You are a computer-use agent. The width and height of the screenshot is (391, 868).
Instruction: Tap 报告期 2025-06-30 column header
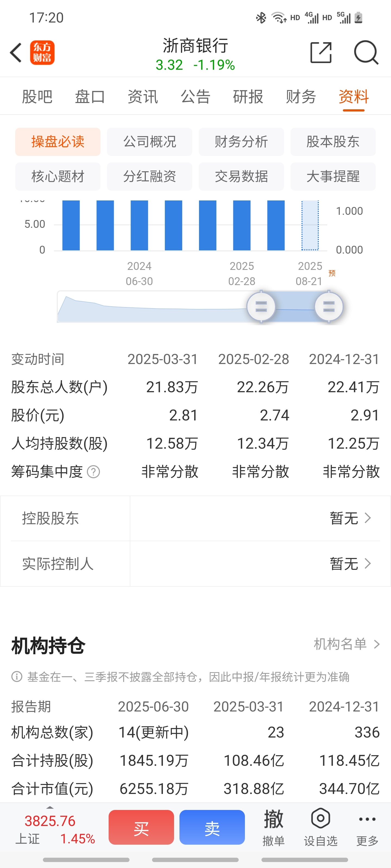click(x=153, y=707)
